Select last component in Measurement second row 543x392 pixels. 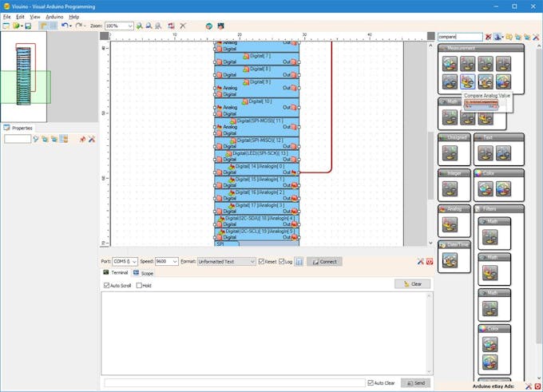503,81
